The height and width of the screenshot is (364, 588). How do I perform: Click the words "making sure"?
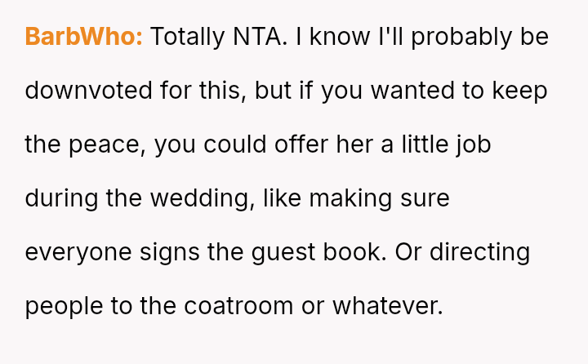[x=382, y=198]
